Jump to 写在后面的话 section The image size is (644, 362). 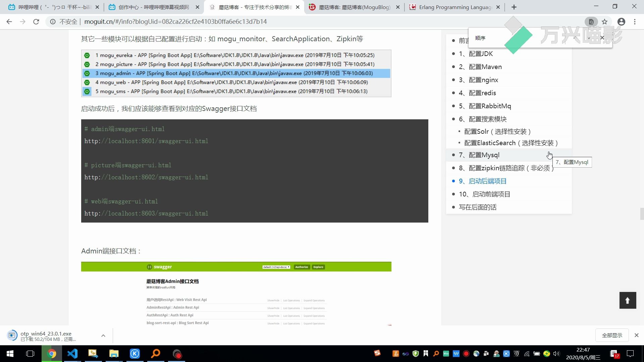(478, 207)
